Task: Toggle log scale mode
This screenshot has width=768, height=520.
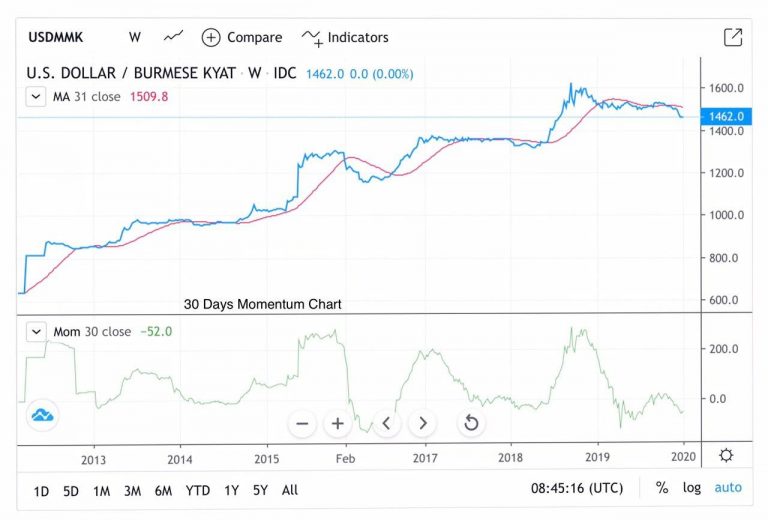Action: [692, 489]
